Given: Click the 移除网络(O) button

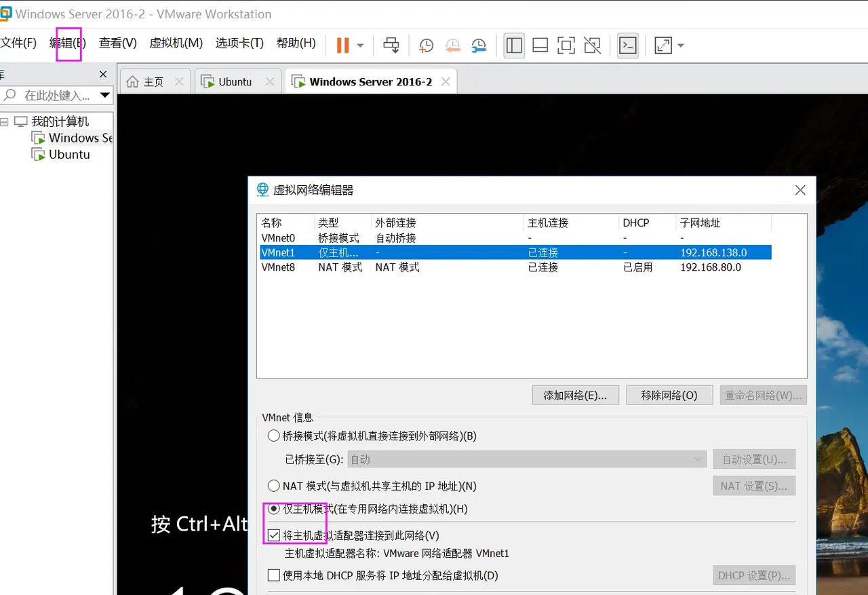Looking at the screenshot, I should [669, 395].
